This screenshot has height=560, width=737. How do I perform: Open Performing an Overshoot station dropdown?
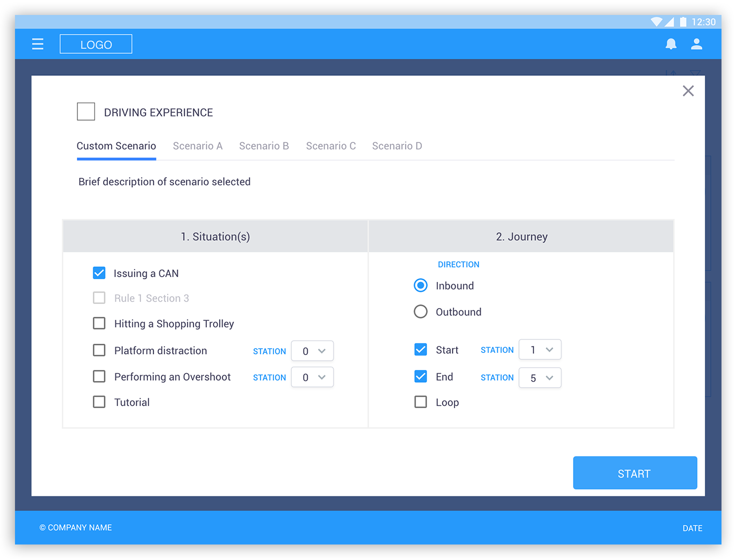pyautogui.click(x=312, y=377)
